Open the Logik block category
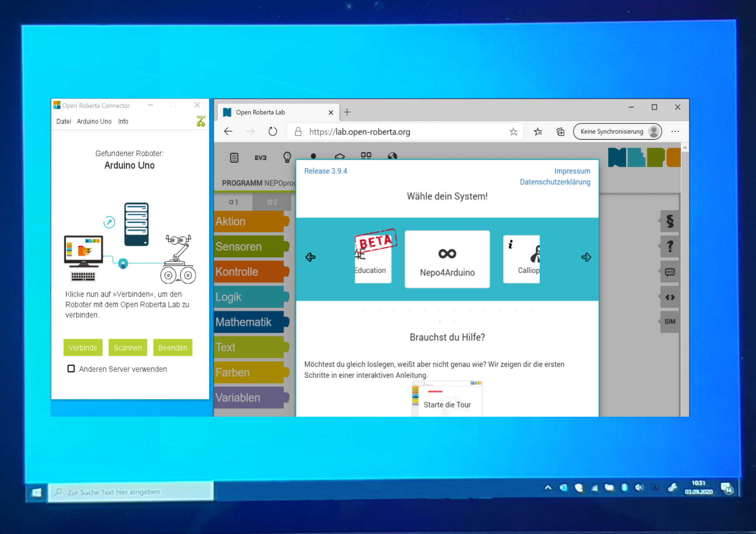The height and width of the screenshot is (534, 756). pos(252,297)
